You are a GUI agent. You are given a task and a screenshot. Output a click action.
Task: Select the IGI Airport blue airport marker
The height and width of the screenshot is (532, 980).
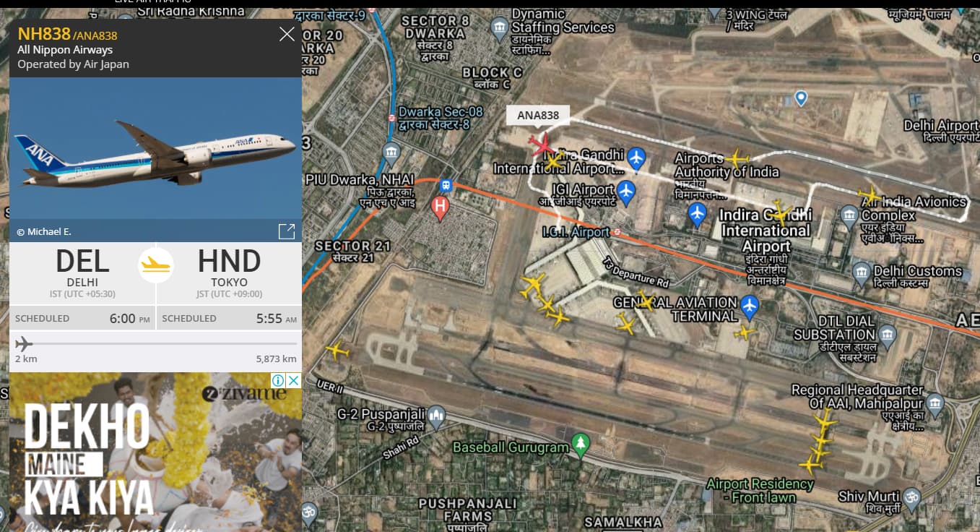[625, 192]
